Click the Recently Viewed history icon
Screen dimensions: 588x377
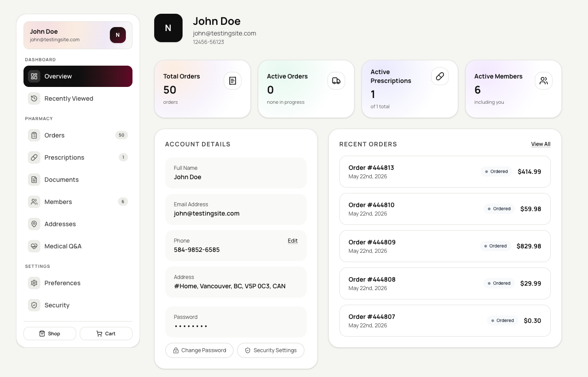(x=34, y=98)
